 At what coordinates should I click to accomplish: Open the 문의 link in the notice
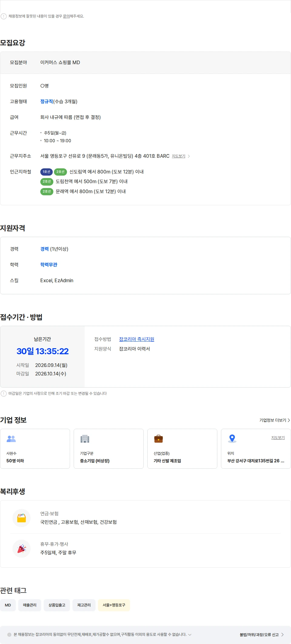point(66,16)
